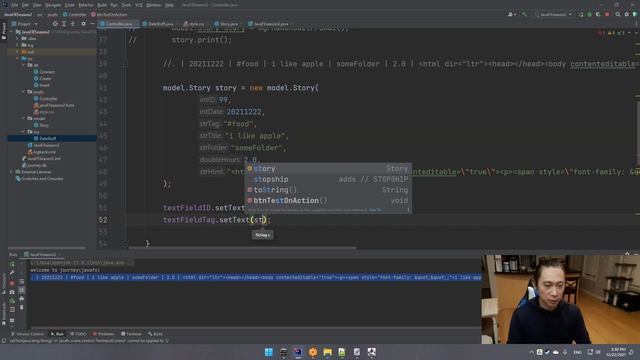Select story suggestion in autocomplete popup
Screen dimensions: 640x360
click(328, 169)
